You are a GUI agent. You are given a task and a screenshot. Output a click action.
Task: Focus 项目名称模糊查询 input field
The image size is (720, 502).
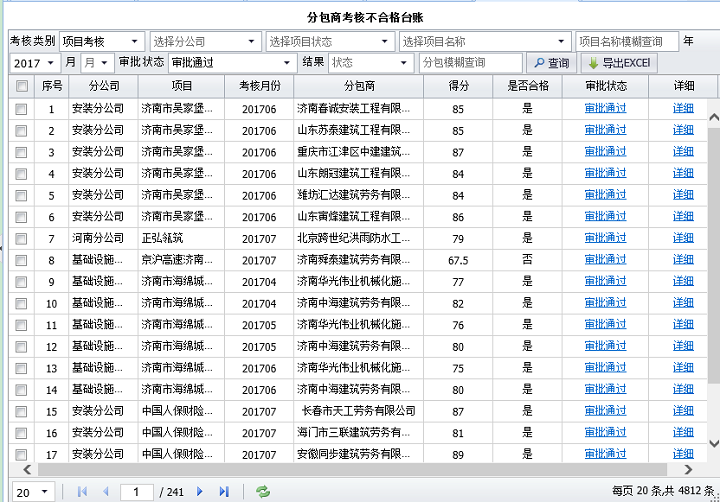pyautogui.click(x=627, y=41)
